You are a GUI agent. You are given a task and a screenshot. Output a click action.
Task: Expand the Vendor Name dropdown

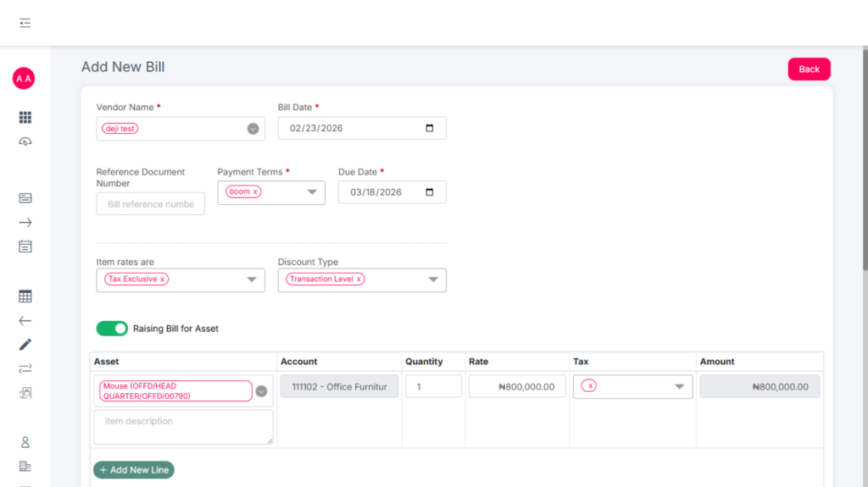pyautogui.click(x=253, y=129)
